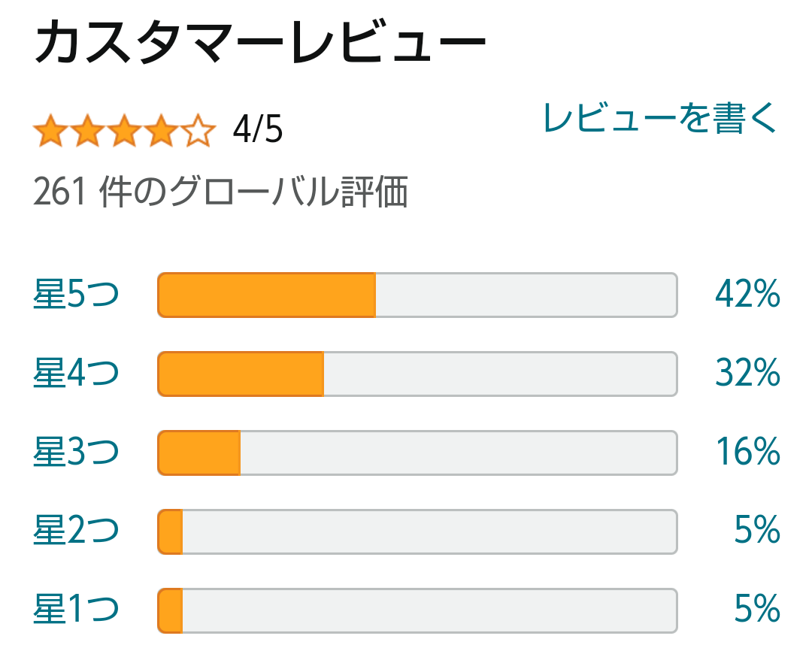Click the '261 件のグローバル評価' ratings count text

click(x=220, y=193)
